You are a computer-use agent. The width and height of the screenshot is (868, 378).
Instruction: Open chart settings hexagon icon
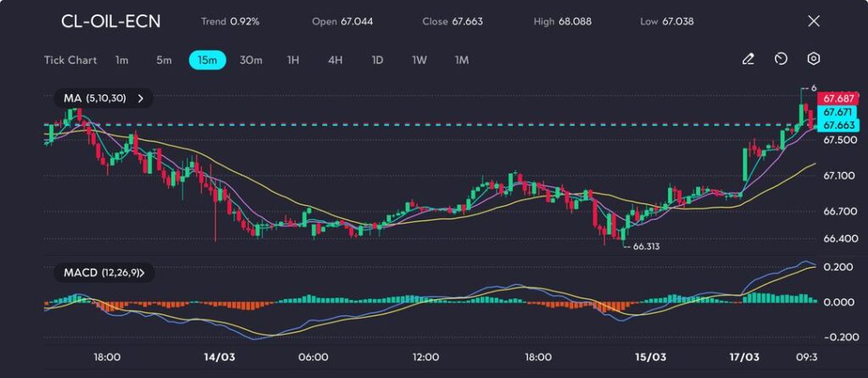814,59
